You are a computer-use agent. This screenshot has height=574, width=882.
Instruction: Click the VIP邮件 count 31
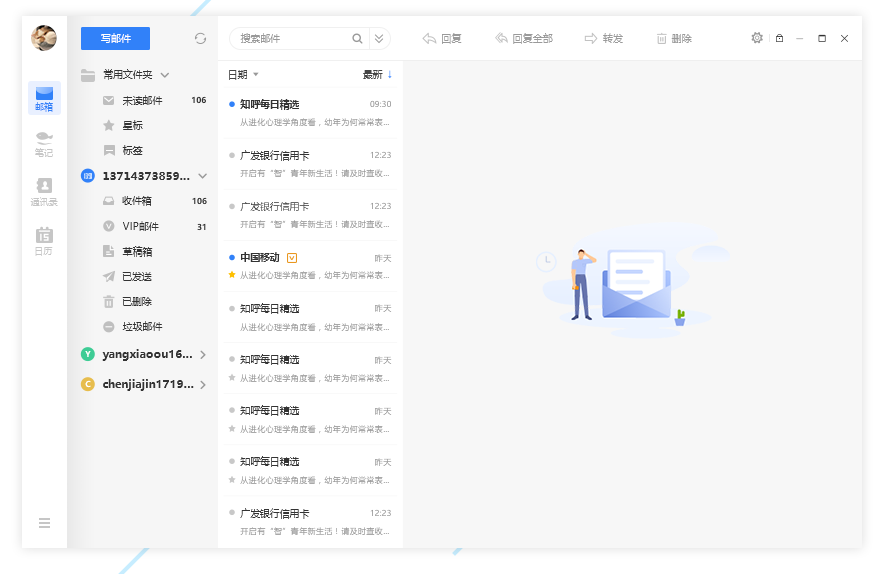[x=201, y=227]
